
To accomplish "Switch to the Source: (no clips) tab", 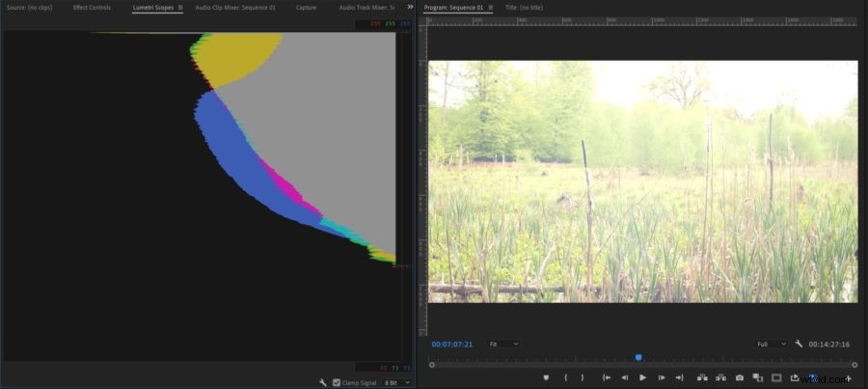I will pyautogui.click(x=29, y=8).
